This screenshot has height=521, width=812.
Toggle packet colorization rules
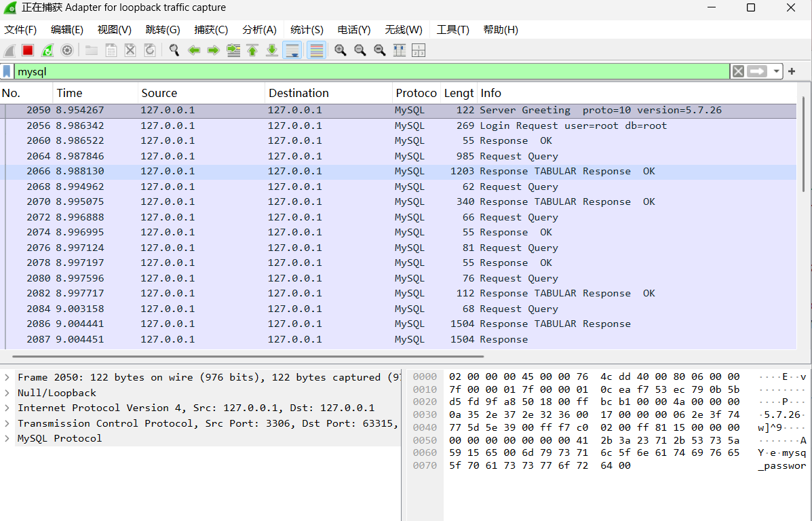(x=316, y=50)
